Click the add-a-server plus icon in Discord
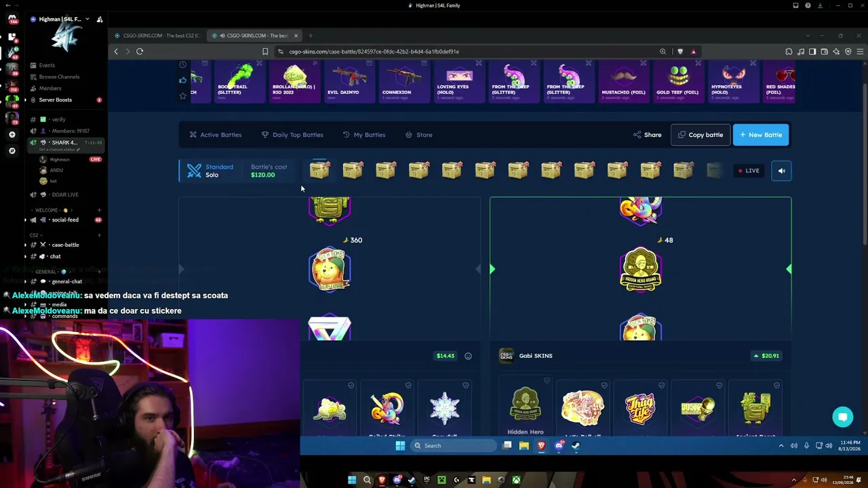The width and height of the screenshot is (868, 488). point(12,135)
